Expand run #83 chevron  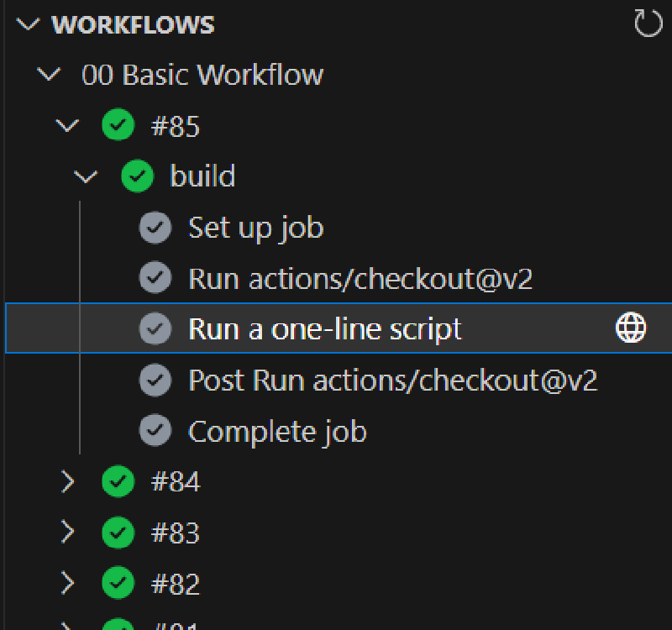click(67, 533)
